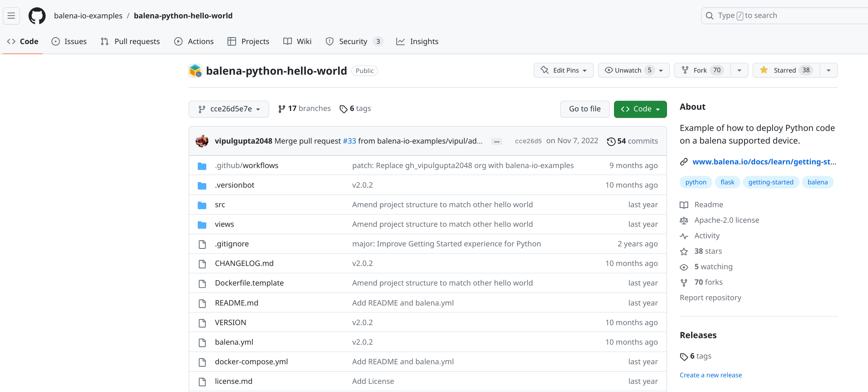Open the cce26d5e7e branch selector

point(229,109)
